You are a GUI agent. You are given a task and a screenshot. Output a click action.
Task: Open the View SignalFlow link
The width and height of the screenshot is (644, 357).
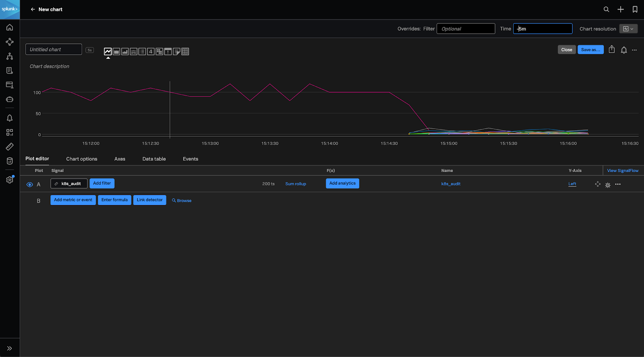click(x=622, y=171)
